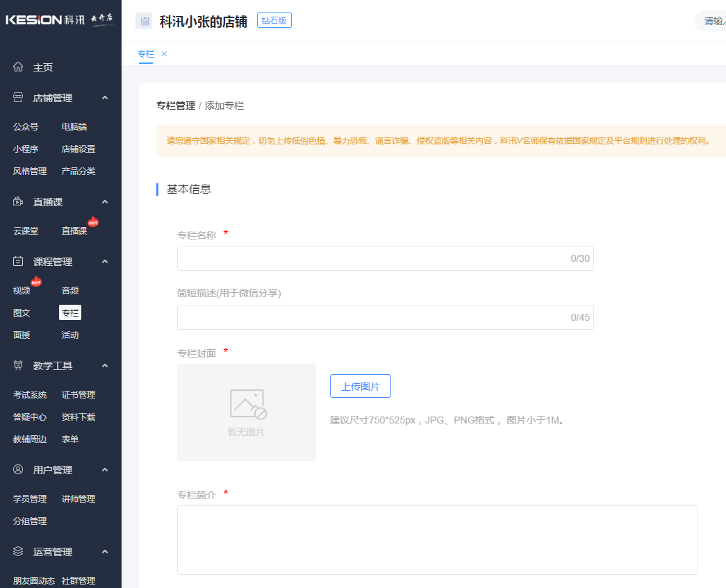This screenshot has height=588, width=726.
Task: Click the 上传图片 upload button
Action: [360, 386]
